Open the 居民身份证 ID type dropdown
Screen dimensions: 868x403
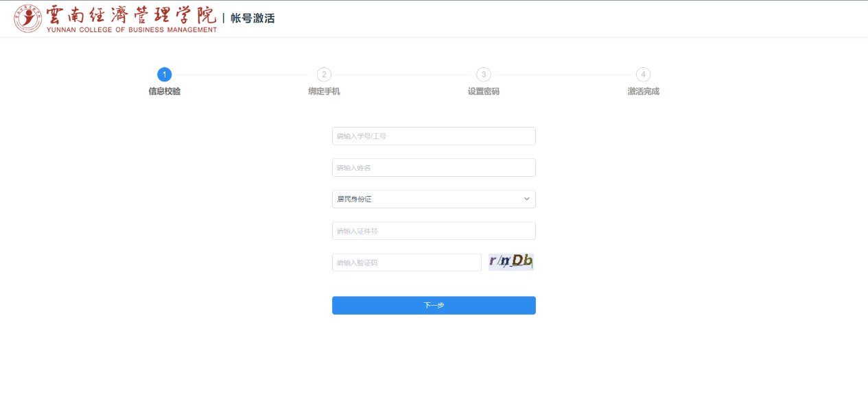(425, 199)
